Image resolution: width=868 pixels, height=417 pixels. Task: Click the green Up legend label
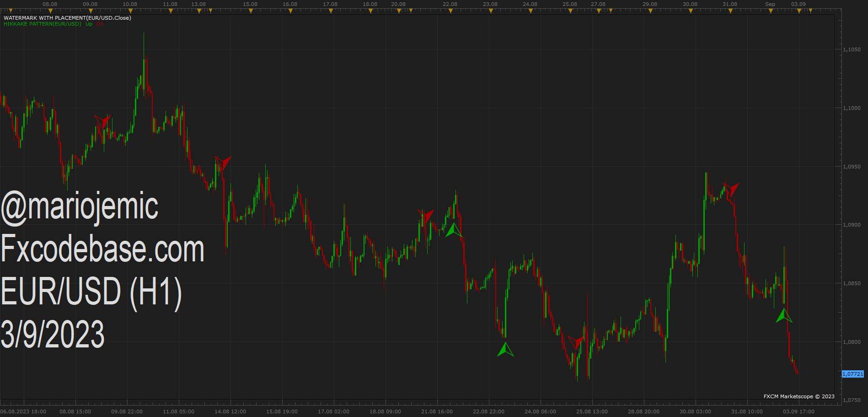tap(89, 24)
